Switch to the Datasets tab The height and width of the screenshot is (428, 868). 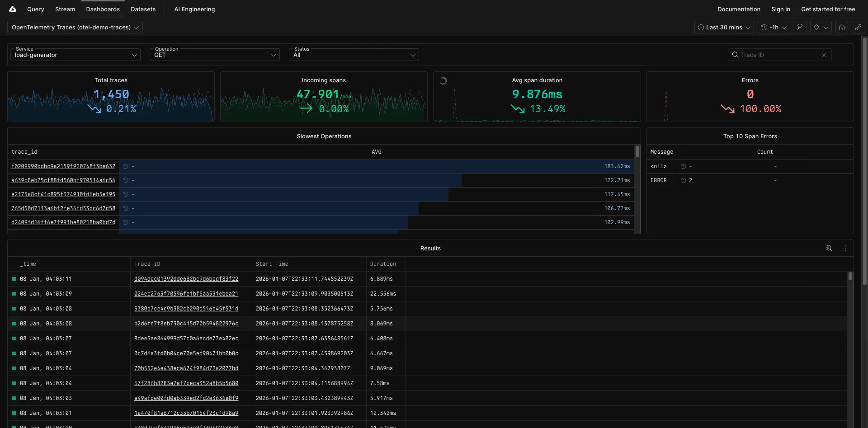point(142,9)
